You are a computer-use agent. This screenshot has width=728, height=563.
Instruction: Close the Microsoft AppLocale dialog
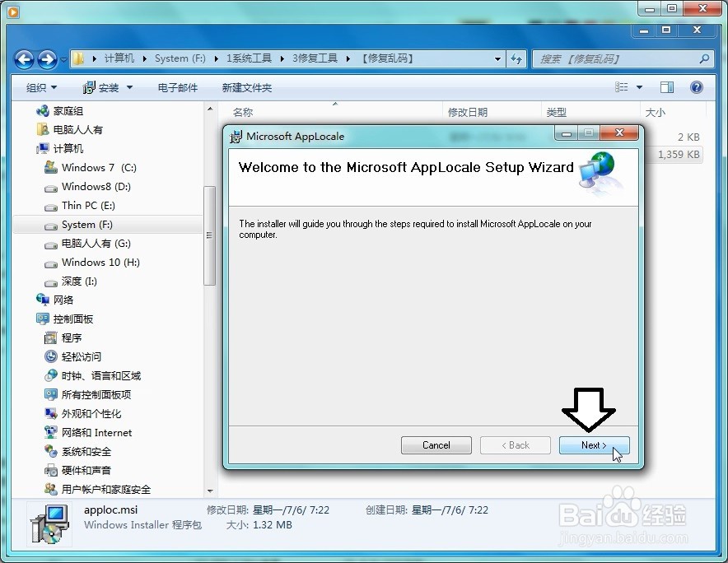[x=619, y=133]
